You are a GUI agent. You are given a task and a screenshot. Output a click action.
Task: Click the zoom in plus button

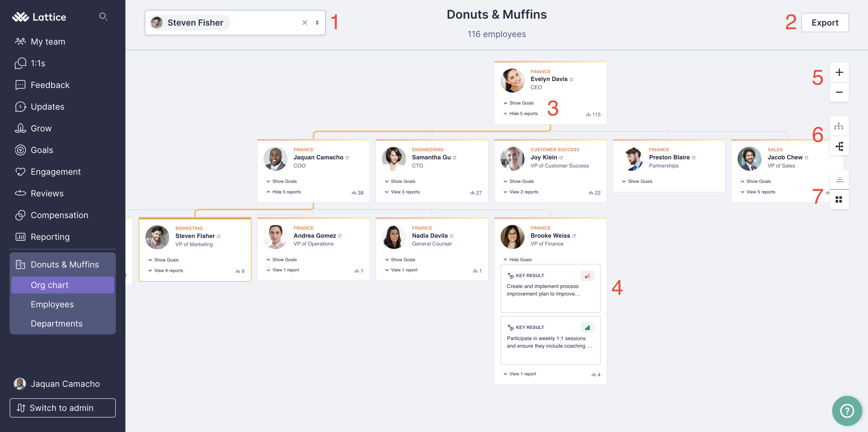click(x=839, y=73)
